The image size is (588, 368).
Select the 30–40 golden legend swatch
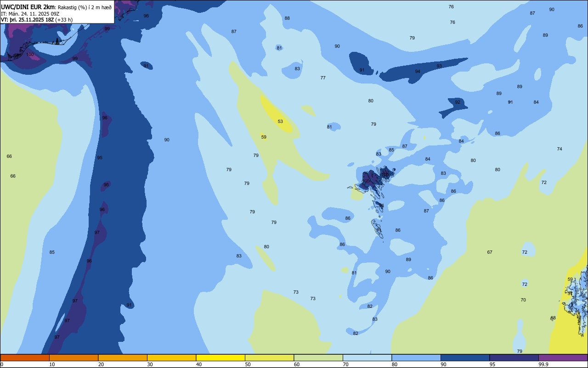pyautogui.click(x=171, y=357)
